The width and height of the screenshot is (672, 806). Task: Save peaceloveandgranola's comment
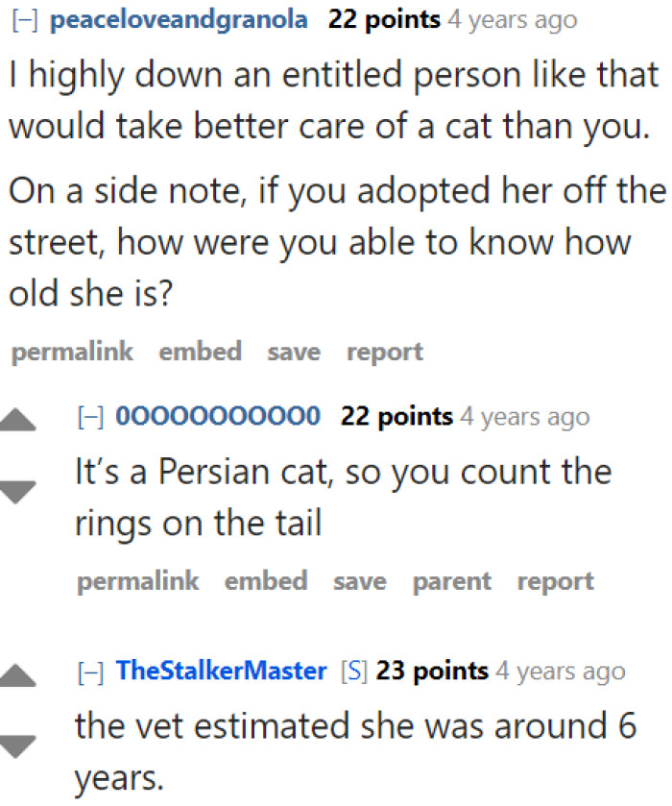(x=293, y=352)
